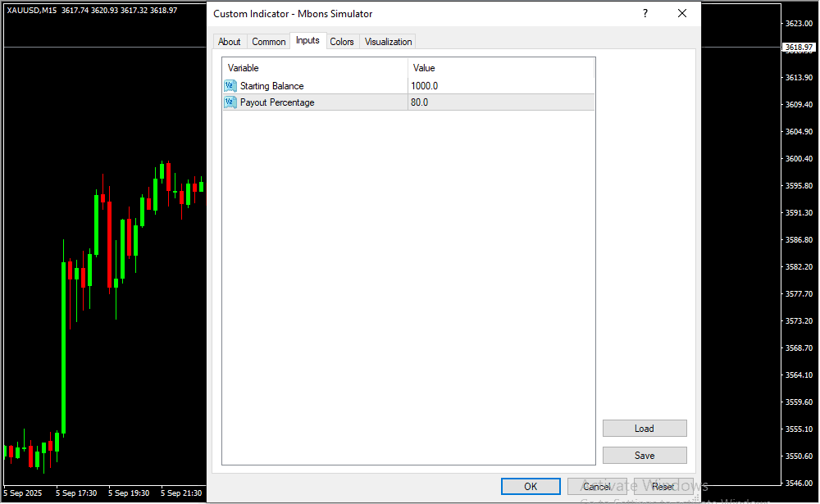
Task: Select the Inputs tab
Action: point(307,41)
